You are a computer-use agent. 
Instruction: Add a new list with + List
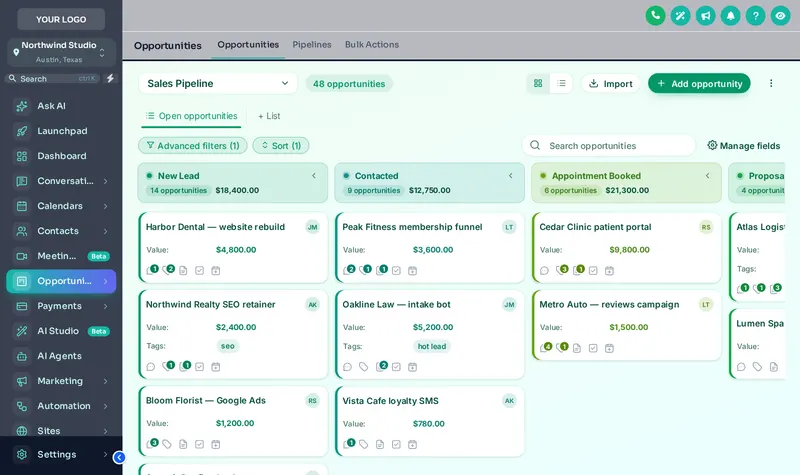[269, 116]
